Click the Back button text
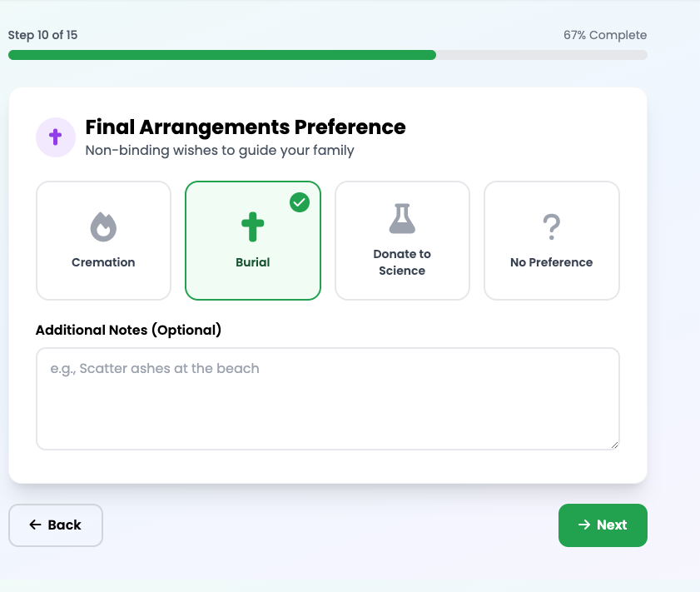Image resolution: width=700 pixels, height=592 pixels. [64, 525]
